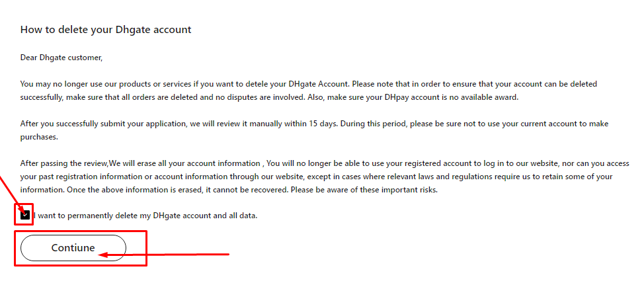Click the Contiune button

click(x=73, y=248)
